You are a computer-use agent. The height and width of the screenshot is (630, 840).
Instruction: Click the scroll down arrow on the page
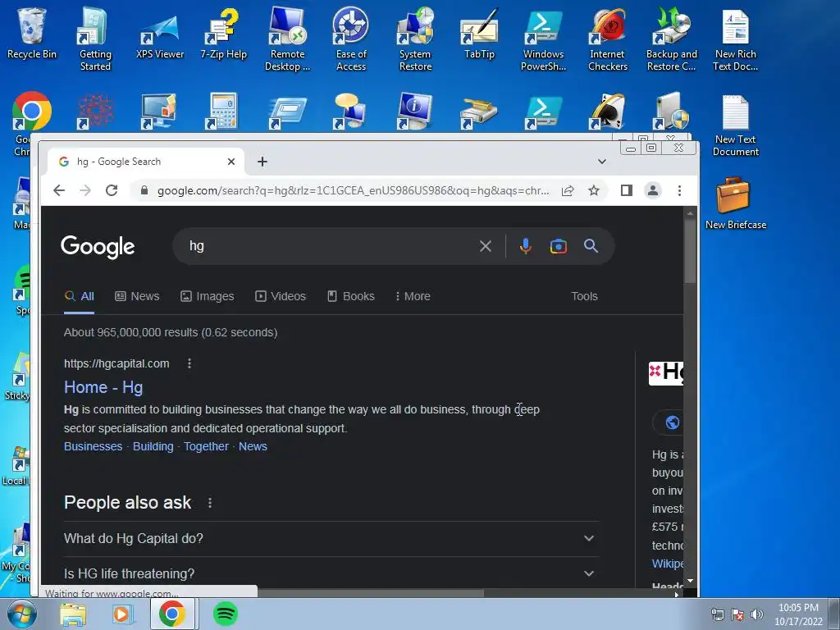690,581
